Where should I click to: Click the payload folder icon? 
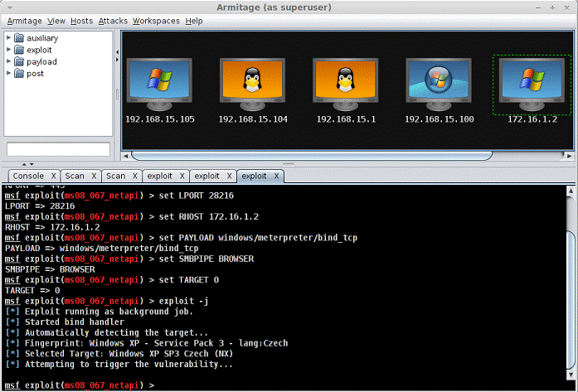click(x=19, y=61)
